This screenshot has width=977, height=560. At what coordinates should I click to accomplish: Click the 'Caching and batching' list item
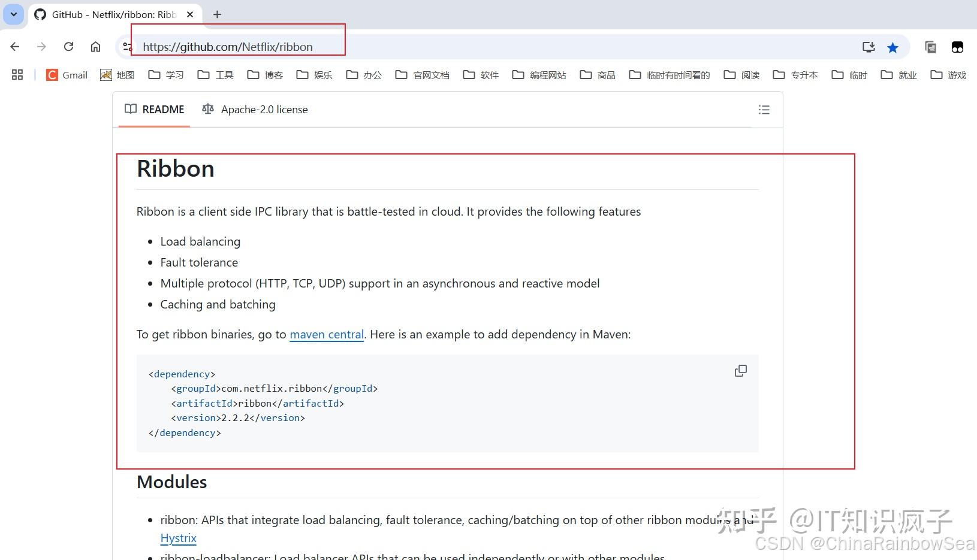tap(218, 304)
